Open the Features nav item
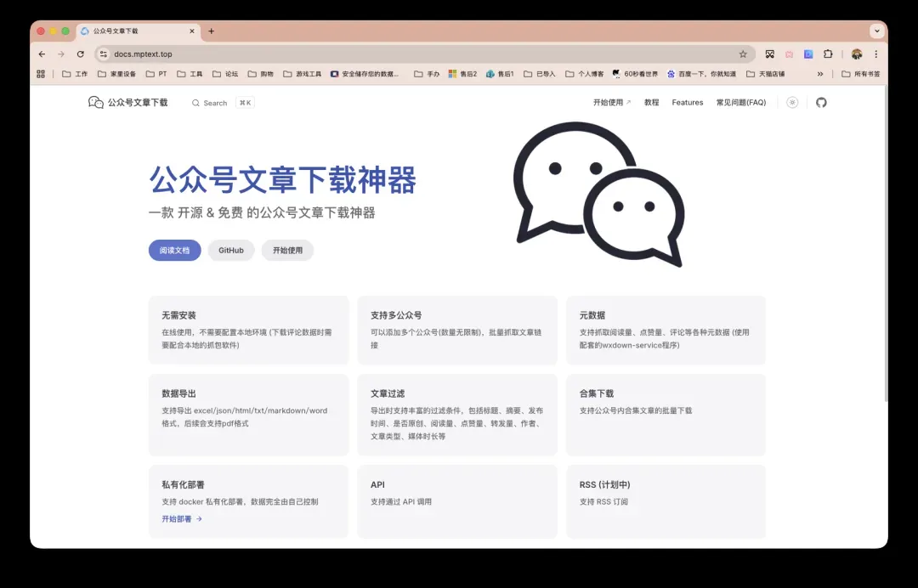 [687, 103]
